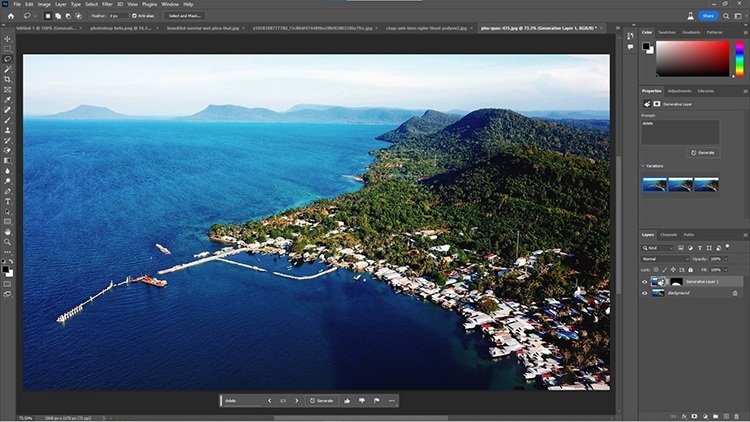The width and height of the screenshot is (750, 422).
Task: Open the Layers panel flyout menu
Action: 745,235
